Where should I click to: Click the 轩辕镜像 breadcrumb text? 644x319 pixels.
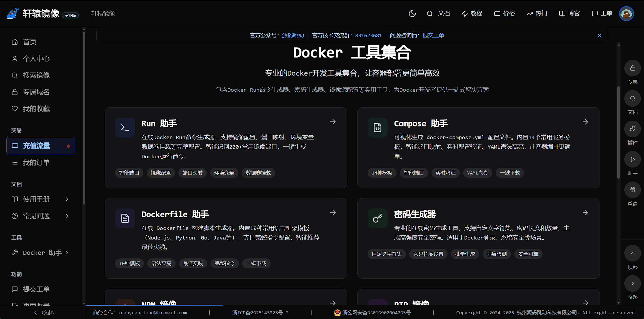pyautogui.click(x=103, y=13)
